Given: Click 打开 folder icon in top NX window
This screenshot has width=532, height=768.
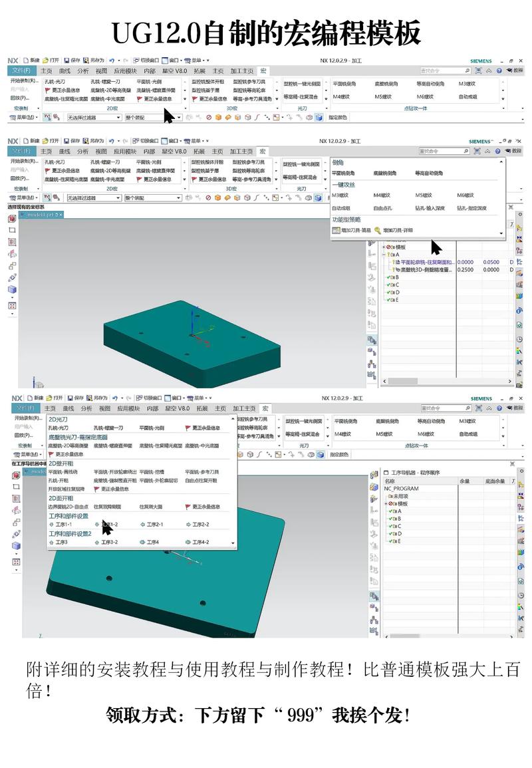Looking at the screenshot, I should click(46, 61).
